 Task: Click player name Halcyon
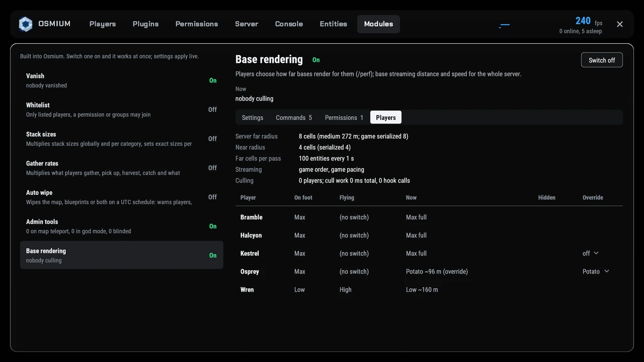pyautogui.click(x=251, y=235)
